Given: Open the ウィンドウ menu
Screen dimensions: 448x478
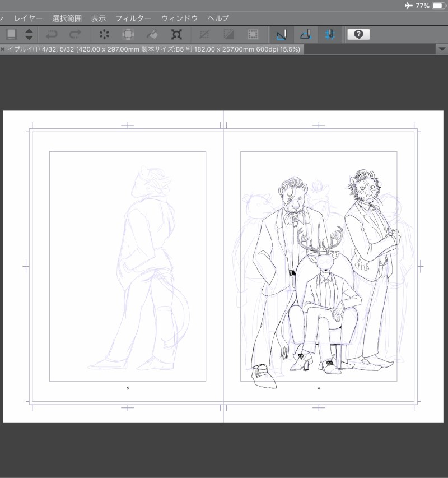Looking at the screenshot, I should (x=179, y=18).
